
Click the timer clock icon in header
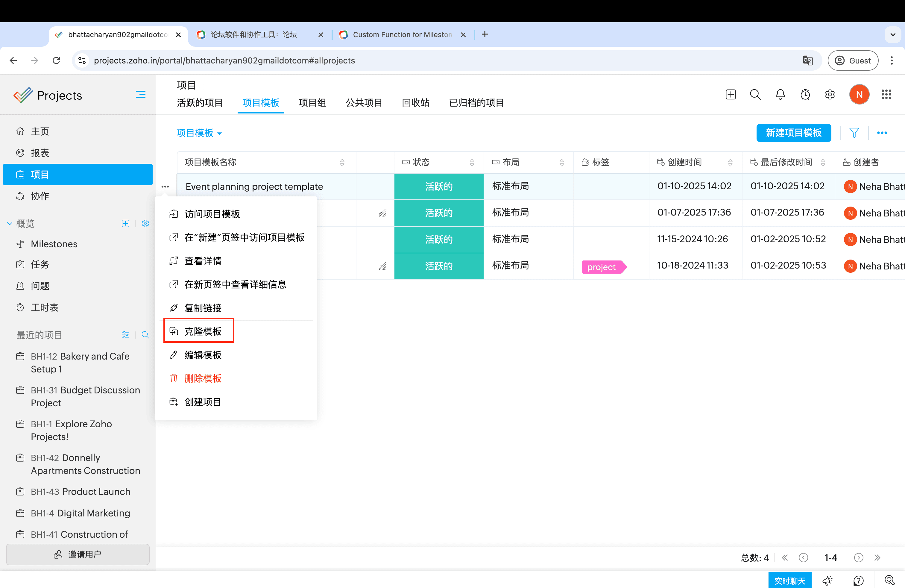[x=805, y=94]
